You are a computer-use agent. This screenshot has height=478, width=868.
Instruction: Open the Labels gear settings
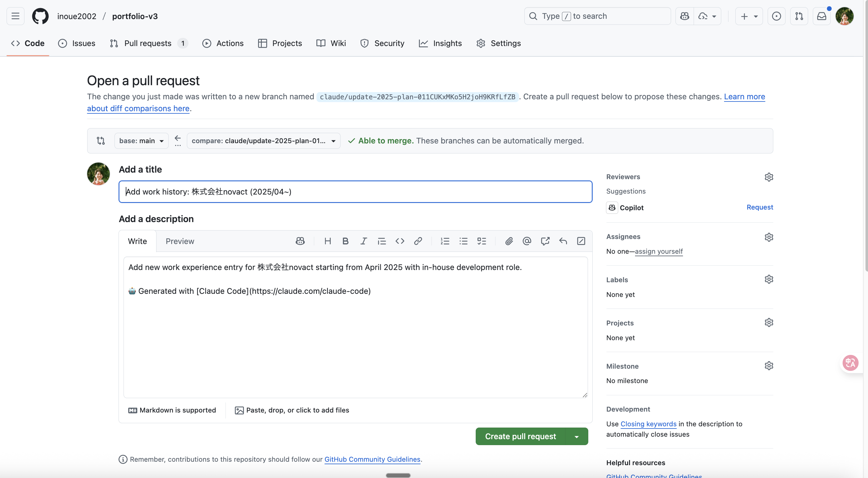click(x=769, y=279)
